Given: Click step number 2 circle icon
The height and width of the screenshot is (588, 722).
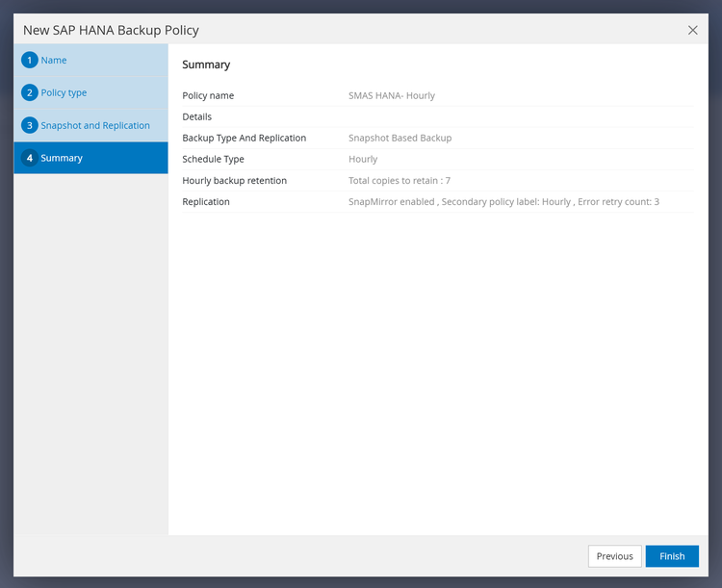Looking at the screenshot, I should 30,92.
